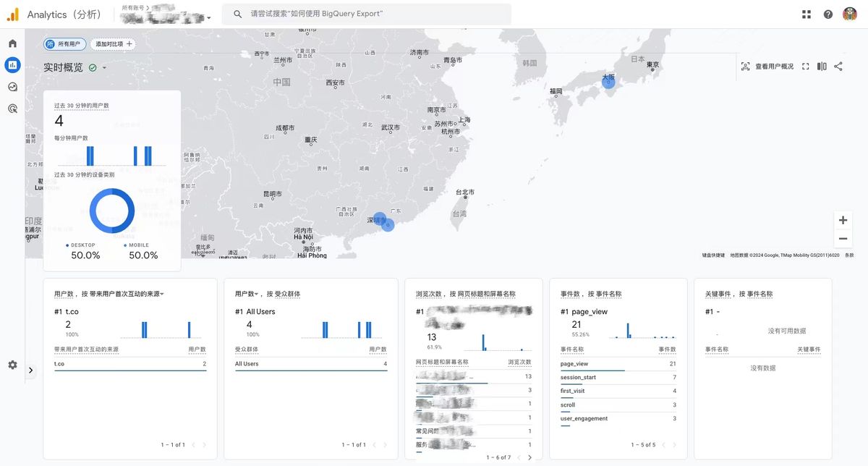Image resolution: width=868 pixels, height=466 pixels.
Task: Go to next page in page-title card
Action: point(529,457)
